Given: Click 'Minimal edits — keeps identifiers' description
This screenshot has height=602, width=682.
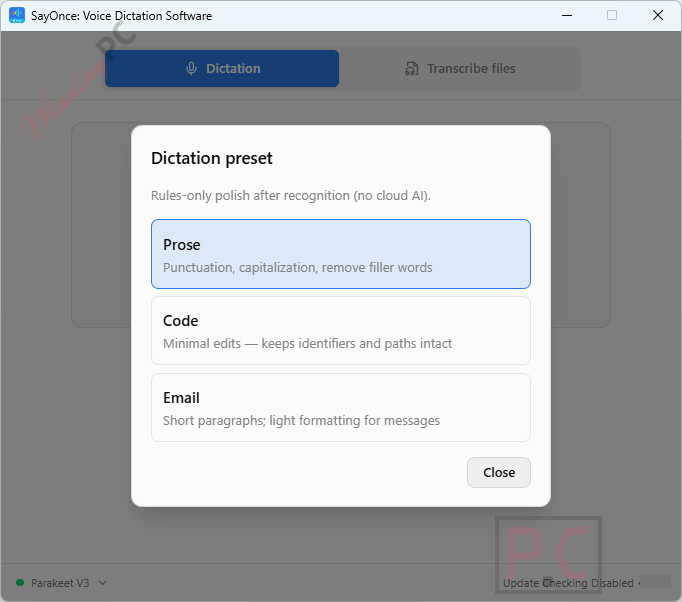Looking at the screenshot, I should (x=308, y=344).
